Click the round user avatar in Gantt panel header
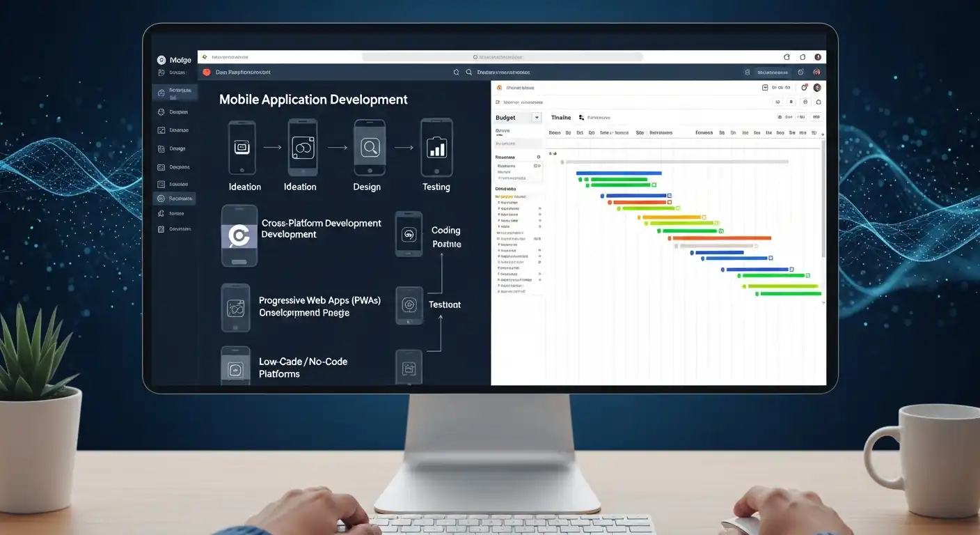Screen dimensions: 980x535 [x=817, y=88]
